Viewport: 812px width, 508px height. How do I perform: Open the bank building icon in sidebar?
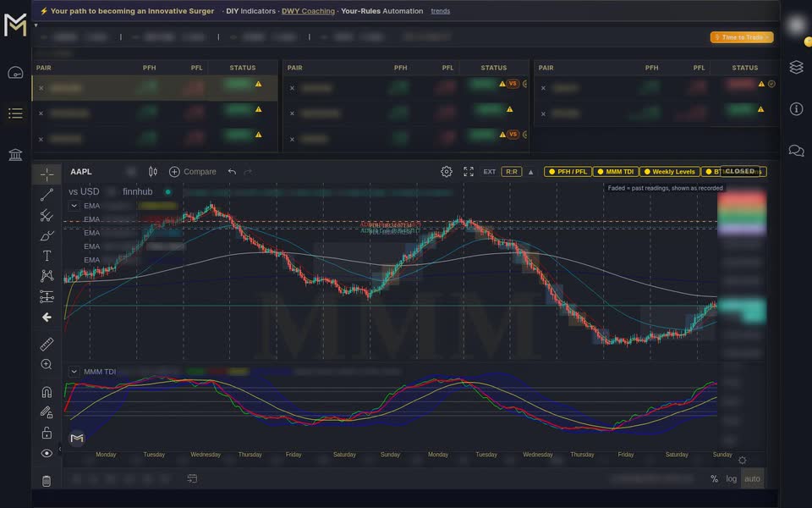point(15,154)
